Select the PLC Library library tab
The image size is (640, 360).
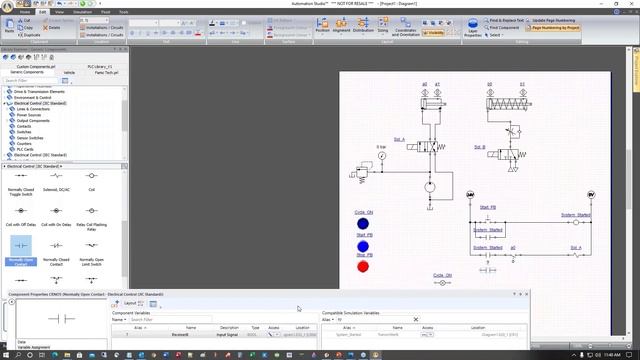coord(100,67)
